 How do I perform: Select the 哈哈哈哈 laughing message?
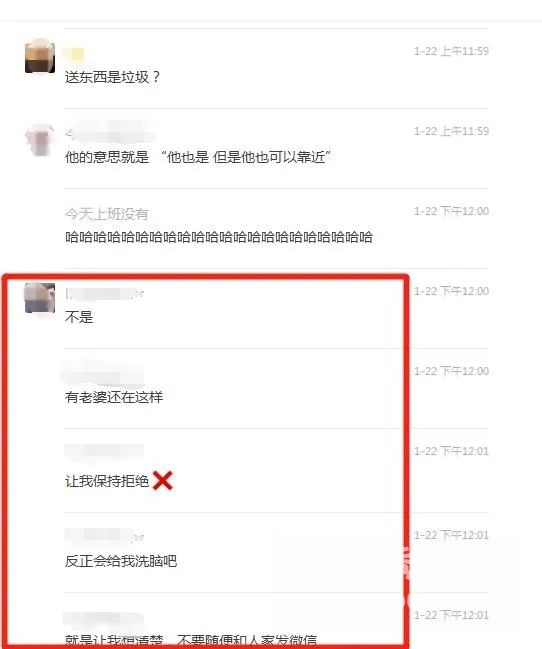(x=219, y=237)
